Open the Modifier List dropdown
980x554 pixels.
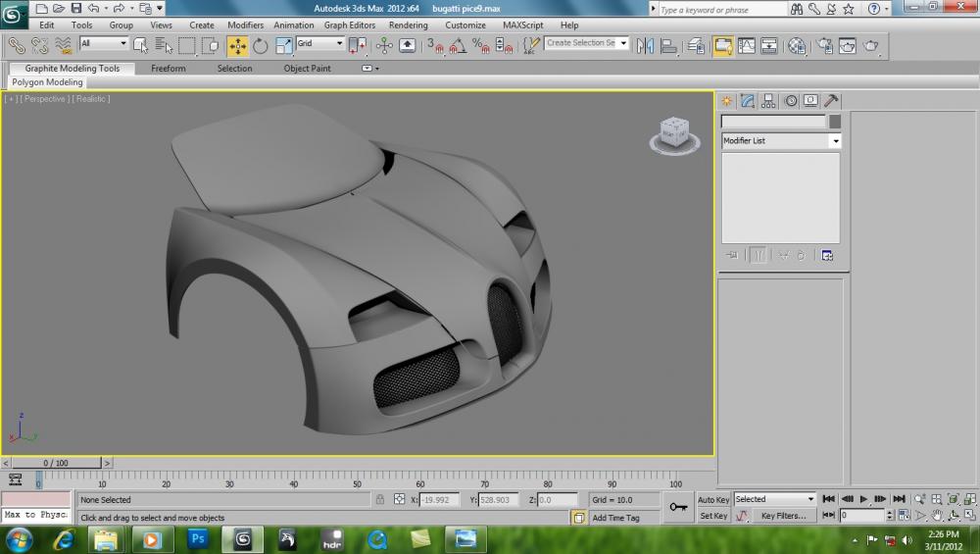(781, 140)
